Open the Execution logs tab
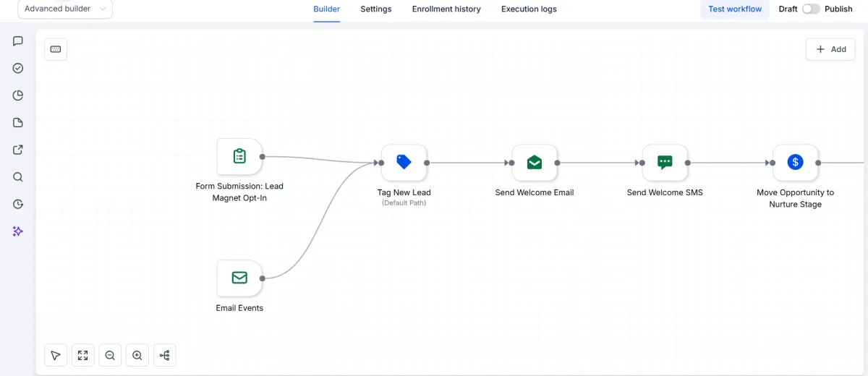The image size is (868, 376). pos(529,9)
